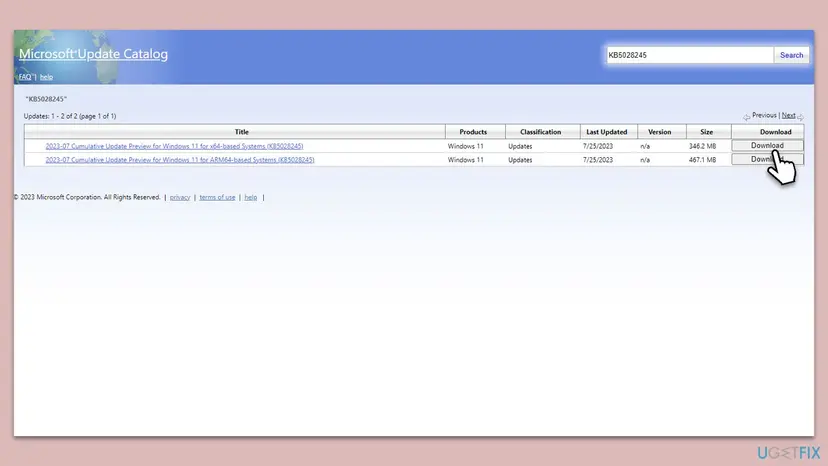
Task: Sort by Size column header
Action: click(707, 132)
